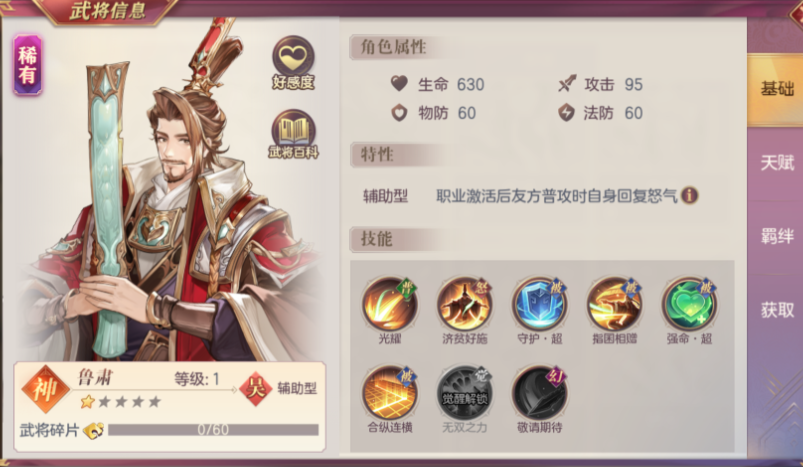Open the 获取 tab

point(776,310)
